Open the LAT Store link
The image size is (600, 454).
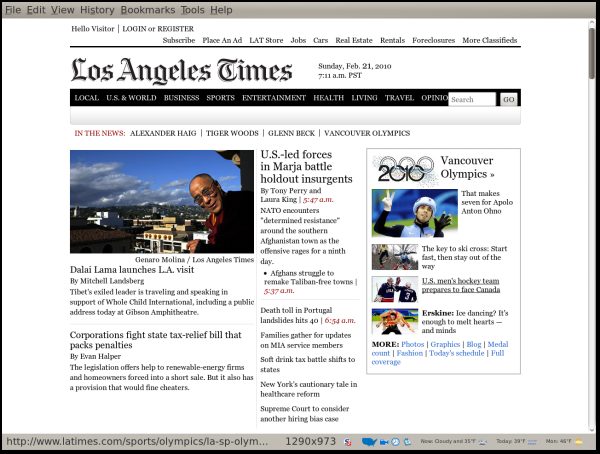(266, 40)
